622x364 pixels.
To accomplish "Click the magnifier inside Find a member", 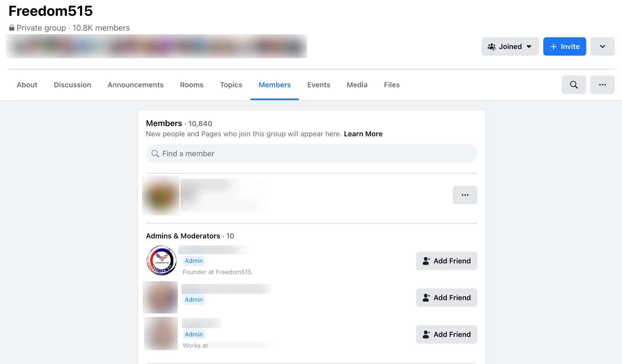I will tap(155, 153).
